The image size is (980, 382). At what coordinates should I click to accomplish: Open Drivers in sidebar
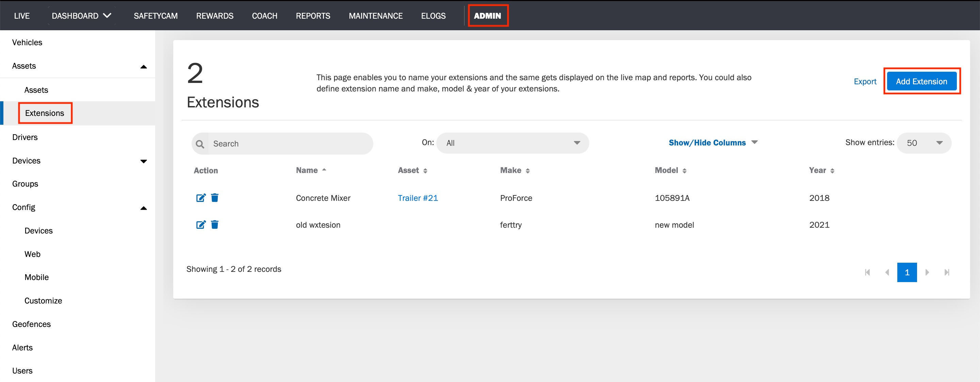(x=25, y=137)
